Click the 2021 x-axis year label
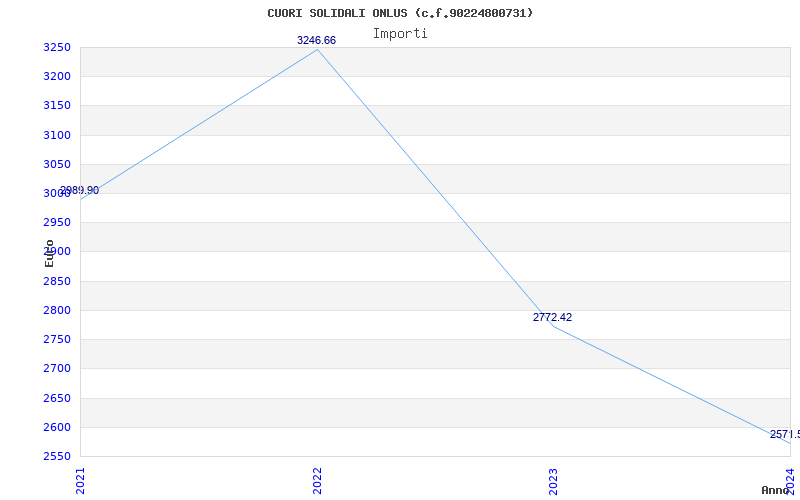This screenshot has height=500, width=800. [80, 481]
